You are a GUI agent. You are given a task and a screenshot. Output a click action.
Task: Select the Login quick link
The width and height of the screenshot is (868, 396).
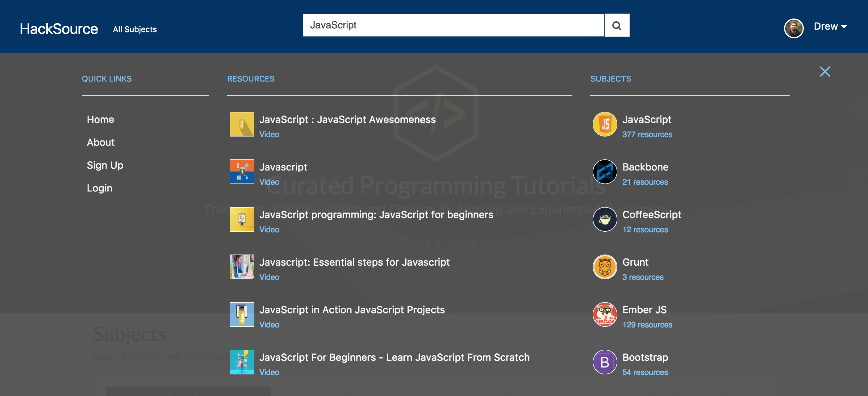click(99, 188)
